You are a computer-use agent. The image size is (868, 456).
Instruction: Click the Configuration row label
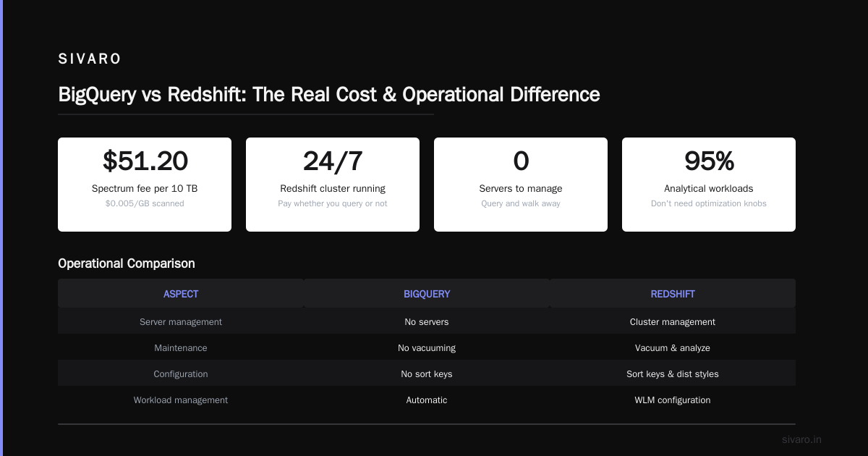[x=181, y=373]
